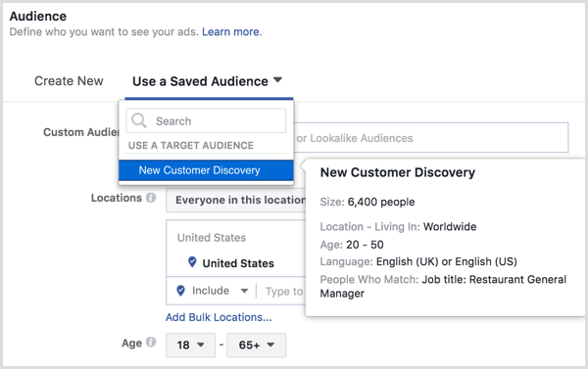Click the United States location pin icon
Viewport: 588px width, 369px height.
[192, 262]
